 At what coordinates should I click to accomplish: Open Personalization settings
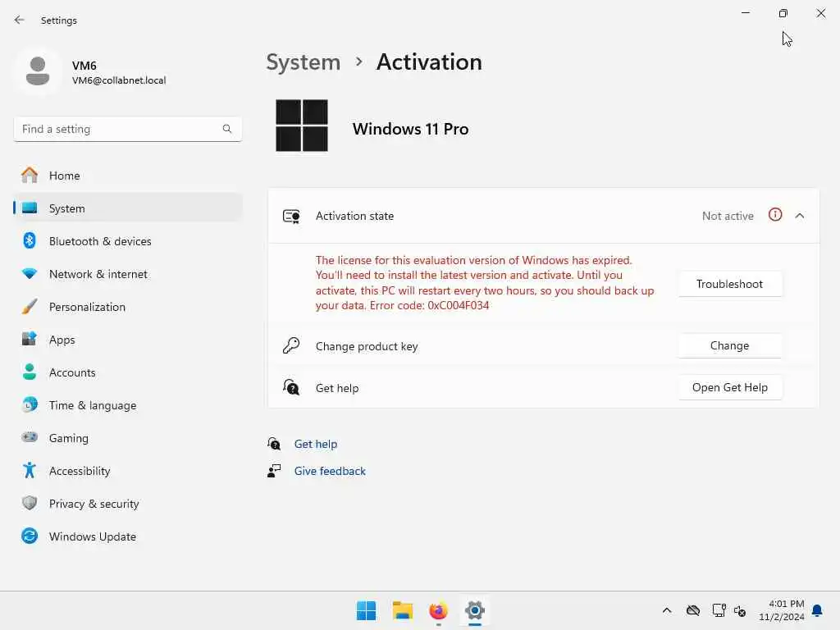coord(127,307)
